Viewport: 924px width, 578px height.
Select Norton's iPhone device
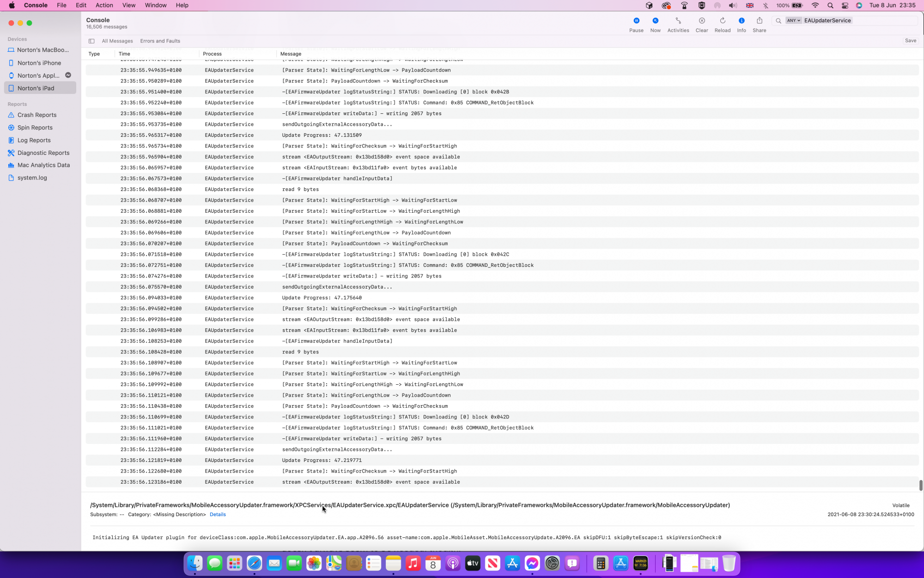point(39,63)
